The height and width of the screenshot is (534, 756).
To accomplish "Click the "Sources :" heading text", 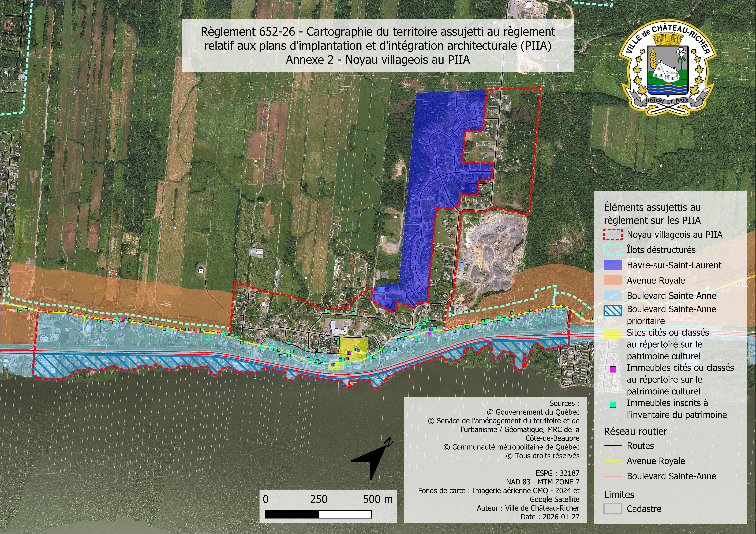I will 564,403.
